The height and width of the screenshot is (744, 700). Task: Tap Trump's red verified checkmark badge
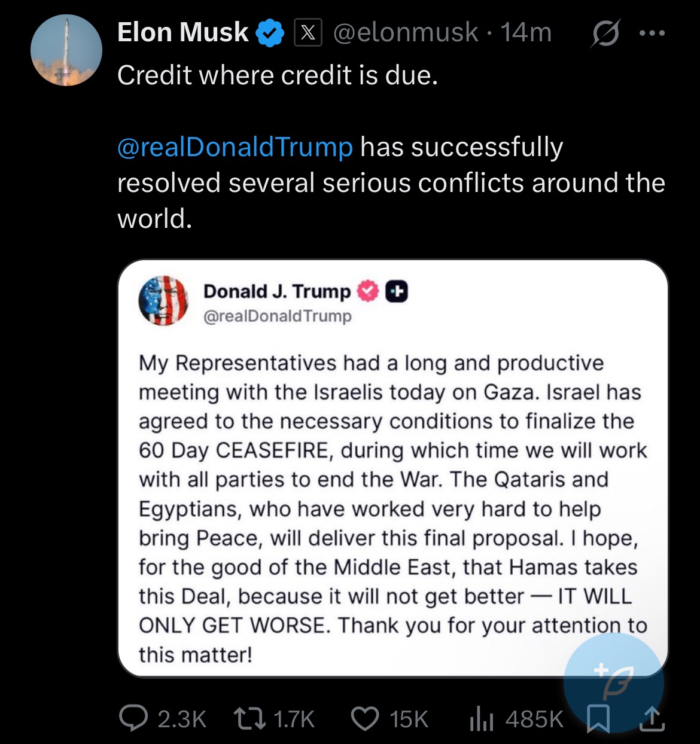(368, 292)
